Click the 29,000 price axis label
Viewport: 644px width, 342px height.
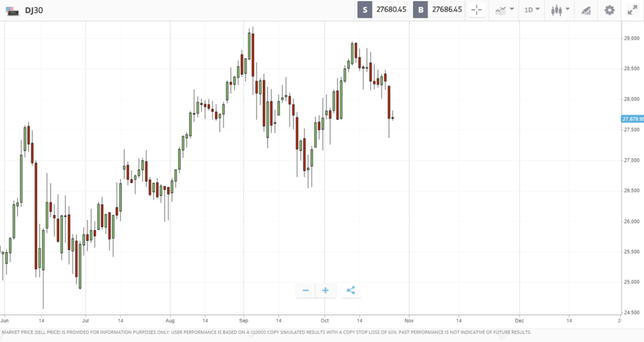[x=631, y=38]
